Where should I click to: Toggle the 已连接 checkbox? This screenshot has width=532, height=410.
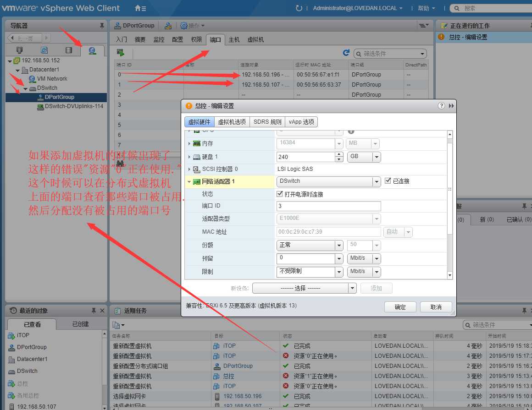click(x=388, y=181)
